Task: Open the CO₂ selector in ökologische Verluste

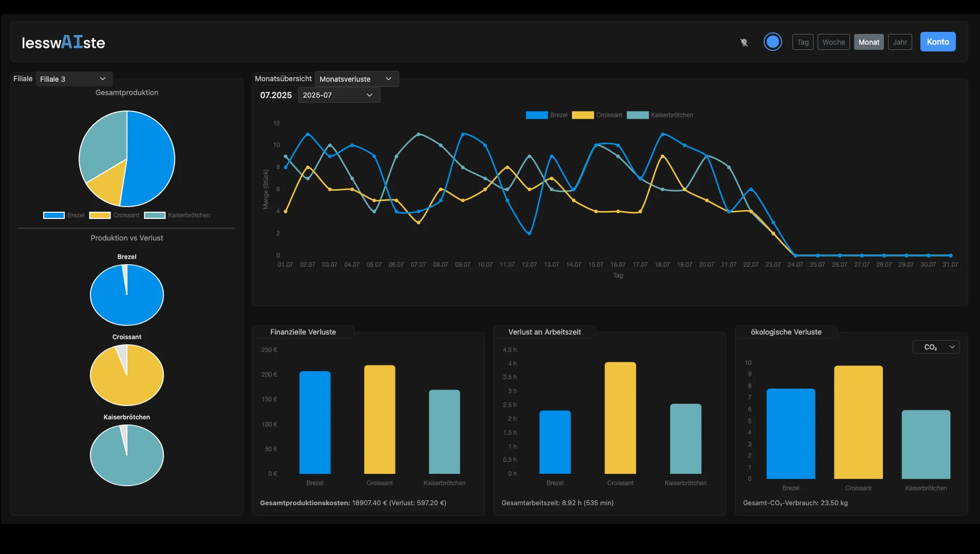Action: [x=936, y=347]
